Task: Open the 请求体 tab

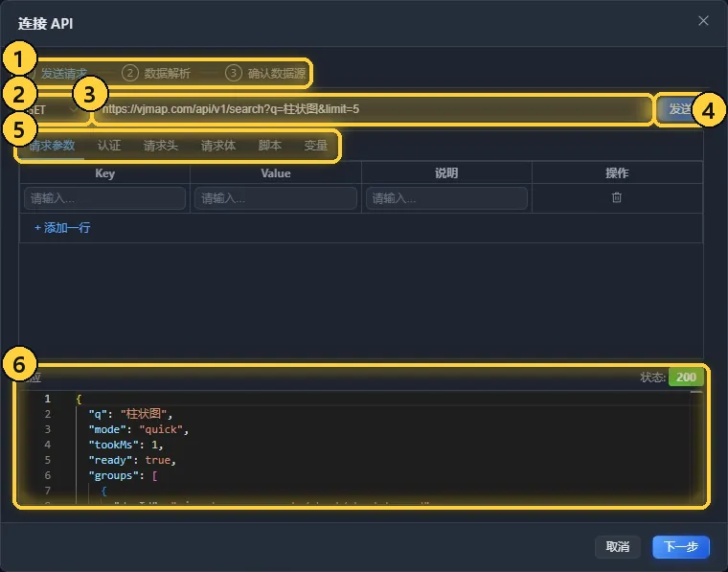Action: point(218,146)
